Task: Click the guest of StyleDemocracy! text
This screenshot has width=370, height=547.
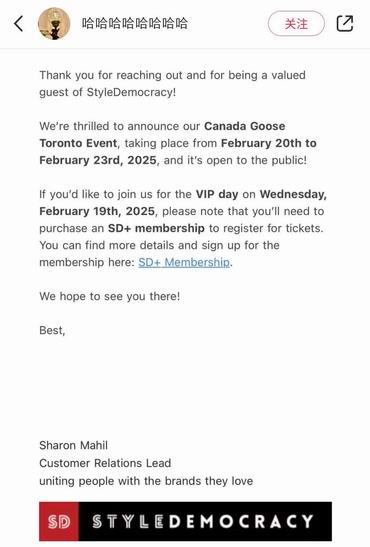Action: coord(107,92)
